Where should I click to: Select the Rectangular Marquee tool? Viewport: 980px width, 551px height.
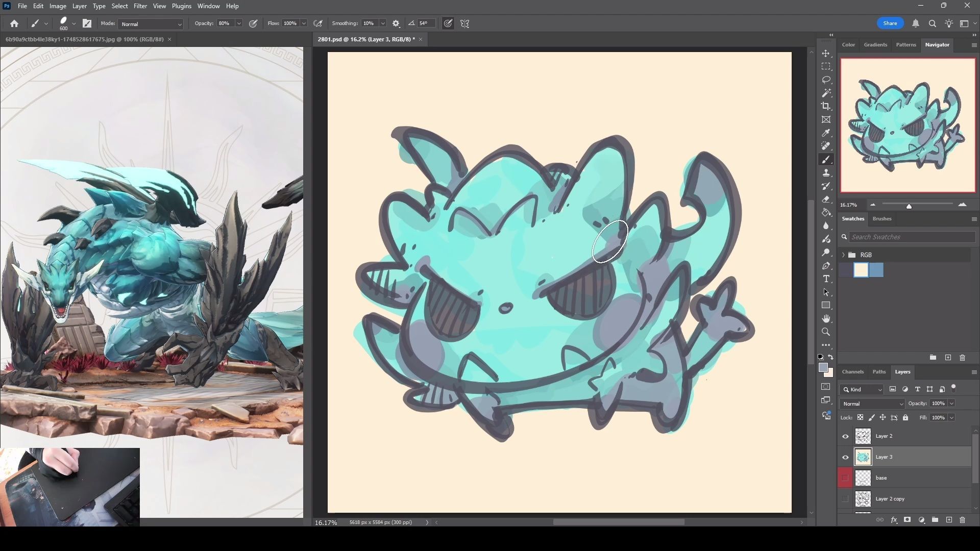(826, 67)
